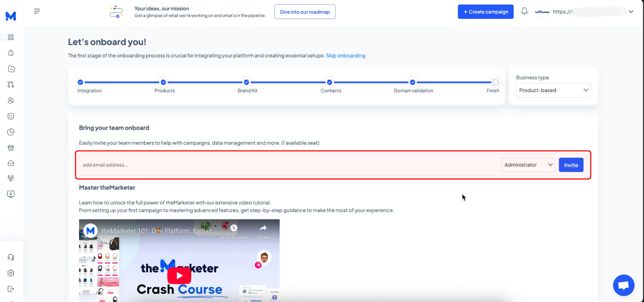Click the add email address field
The width and height of the screenshot is (644, 302).
(289, 165)
